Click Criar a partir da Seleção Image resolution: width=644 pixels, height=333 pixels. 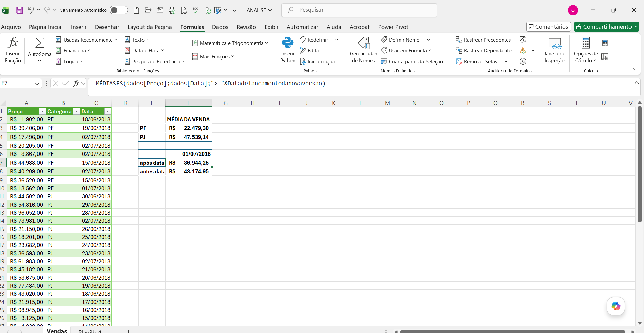pyautogui.click(x=412, y=62)
